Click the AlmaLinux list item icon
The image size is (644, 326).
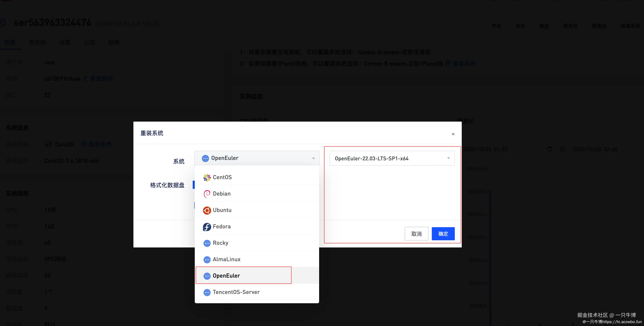[207, 260]
